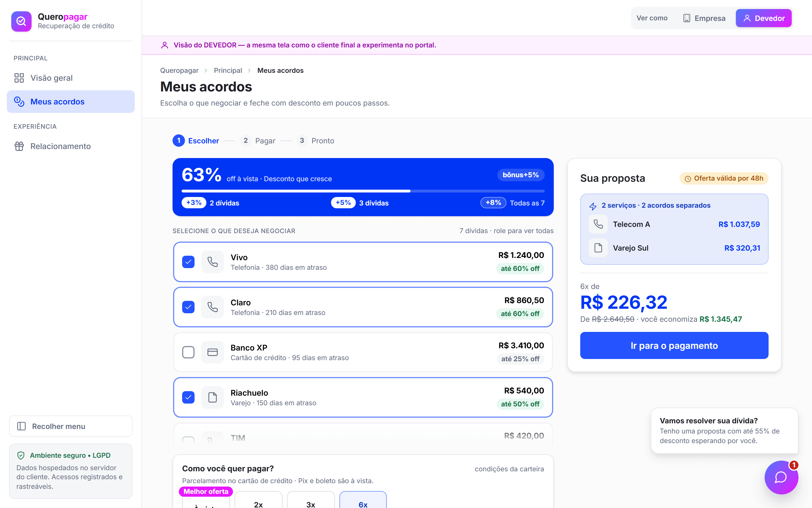
Task: Click the Vamos resolver sua dívida popup
Action: tap(724, 430)
